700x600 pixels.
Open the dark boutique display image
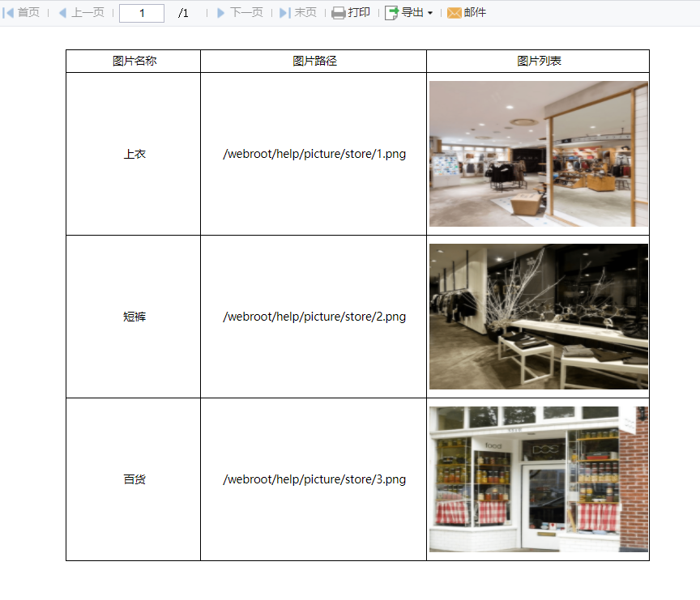(x=539, y=317)
